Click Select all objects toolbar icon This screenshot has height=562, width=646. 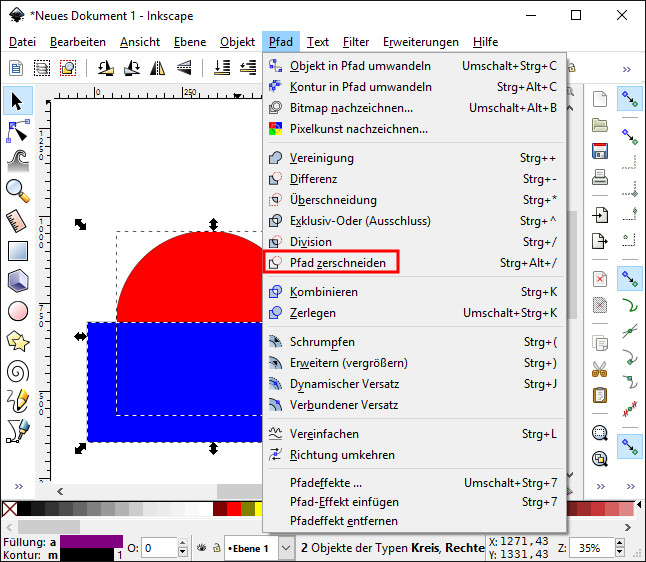coord(16,68)
